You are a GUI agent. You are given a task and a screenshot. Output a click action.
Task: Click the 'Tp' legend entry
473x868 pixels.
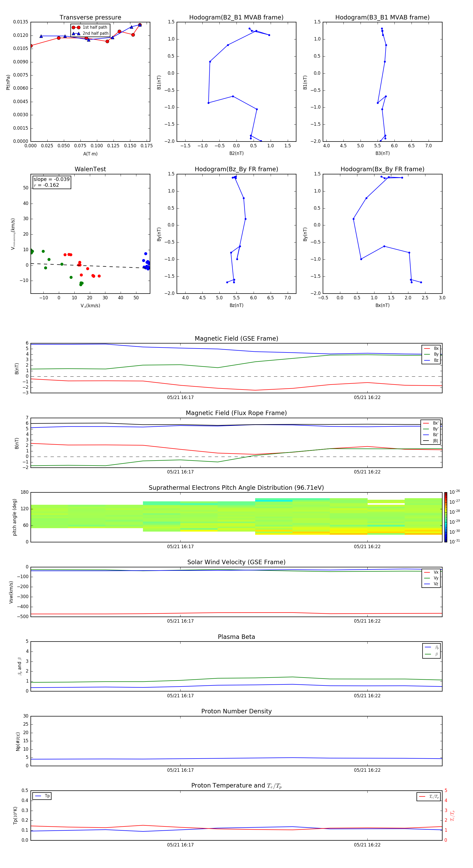point(42,796)
